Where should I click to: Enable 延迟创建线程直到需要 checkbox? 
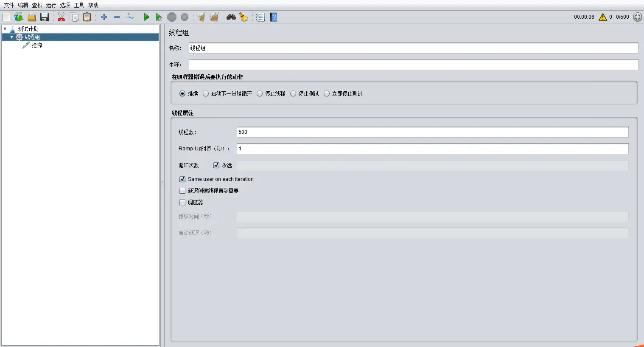coord(182,191)
